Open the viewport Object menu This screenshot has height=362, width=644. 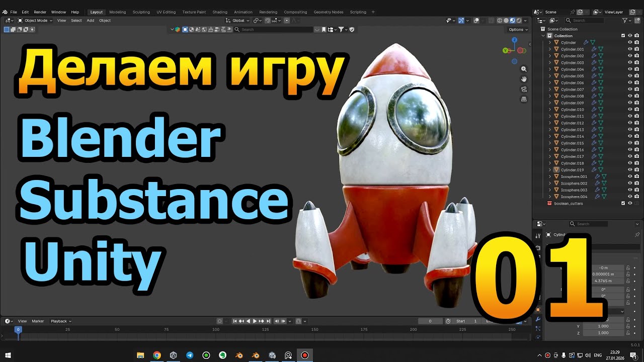point(105,21)
